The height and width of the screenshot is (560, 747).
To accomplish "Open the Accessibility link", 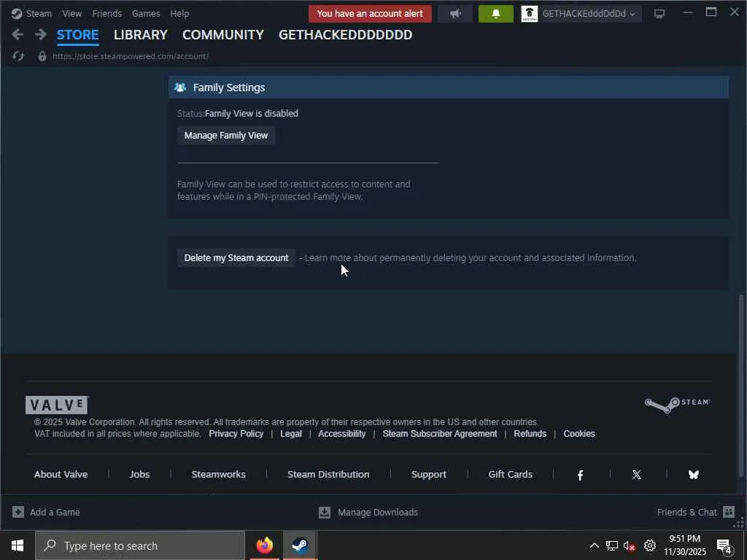I will 341,434.
